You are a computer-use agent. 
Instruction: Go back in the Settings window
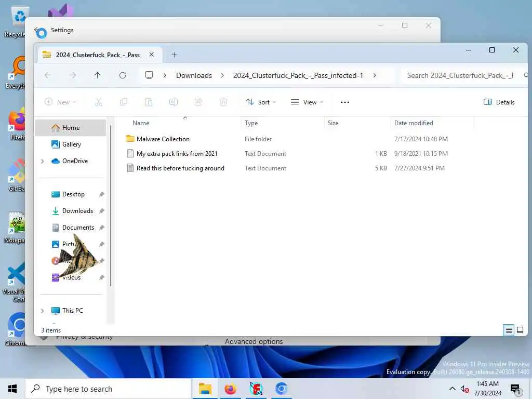[36, 30]
